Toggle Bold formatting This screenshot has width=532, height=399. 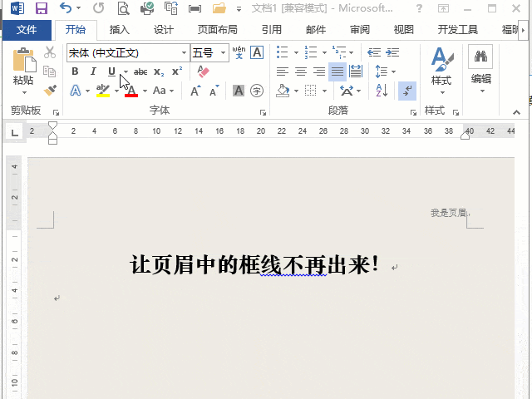[x=75, y=71]
